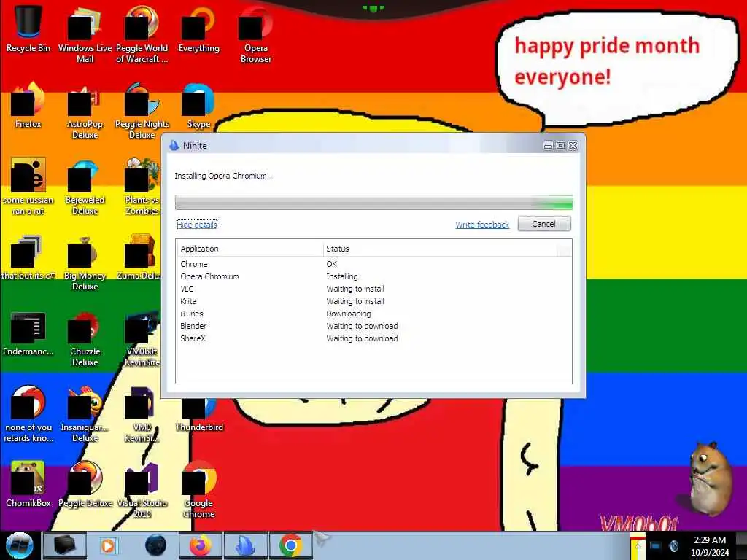Image resolution: width=747 pixels, height=560 pixels.
Task: Open the Firefox desktop icon
Action: 28,105
